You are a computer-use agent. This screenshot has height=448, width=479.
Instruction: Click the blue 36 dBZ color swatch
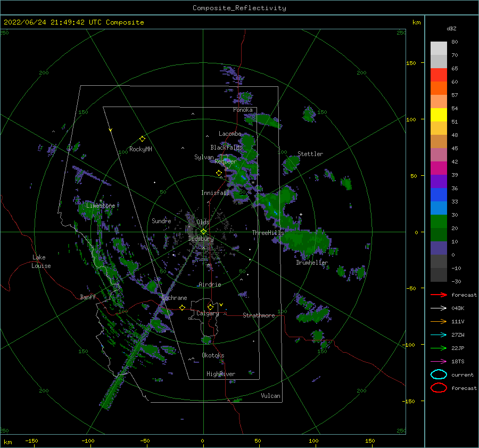[439, 194]
